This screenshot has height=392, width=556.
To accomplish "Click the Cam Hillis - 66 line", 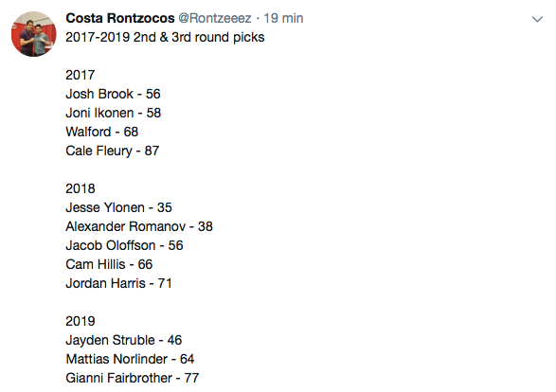I will 109,264.
